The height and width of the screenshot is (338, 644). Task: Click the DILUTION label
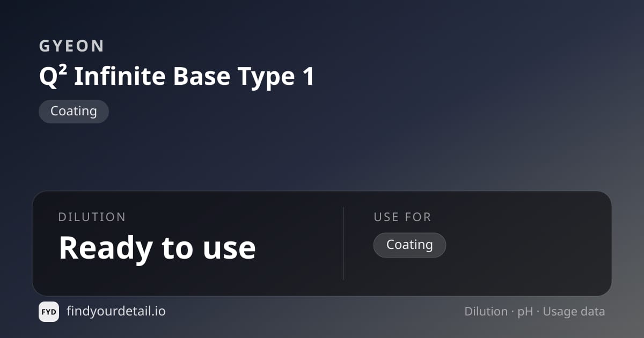tap(92, 217)
